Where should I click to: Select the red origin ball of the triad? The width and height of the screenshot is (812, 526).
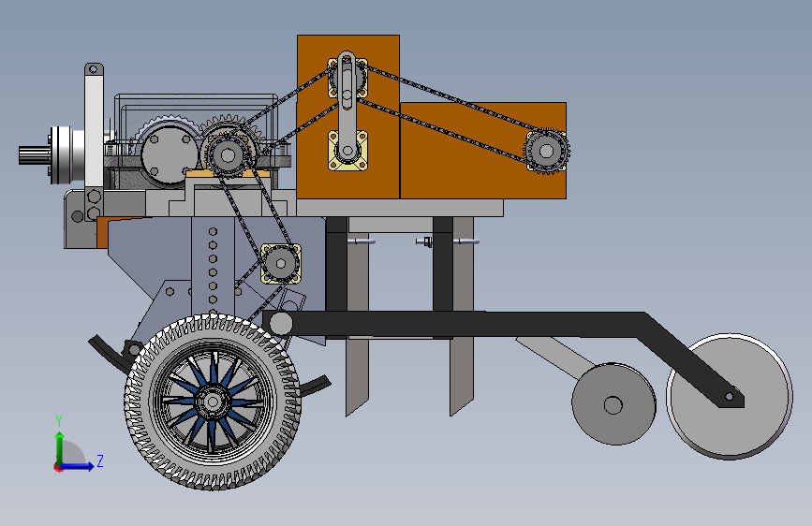[x=58, y=467]
